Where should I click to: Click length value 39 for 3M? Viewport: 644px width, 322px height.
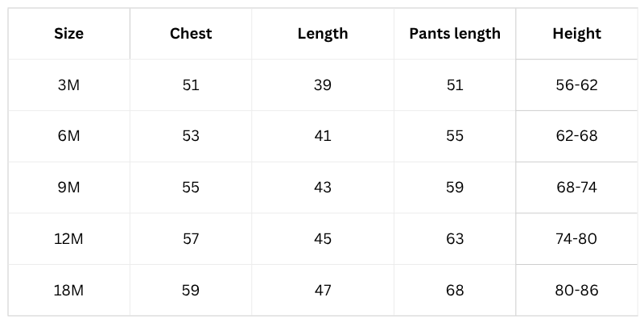[323, 85]
